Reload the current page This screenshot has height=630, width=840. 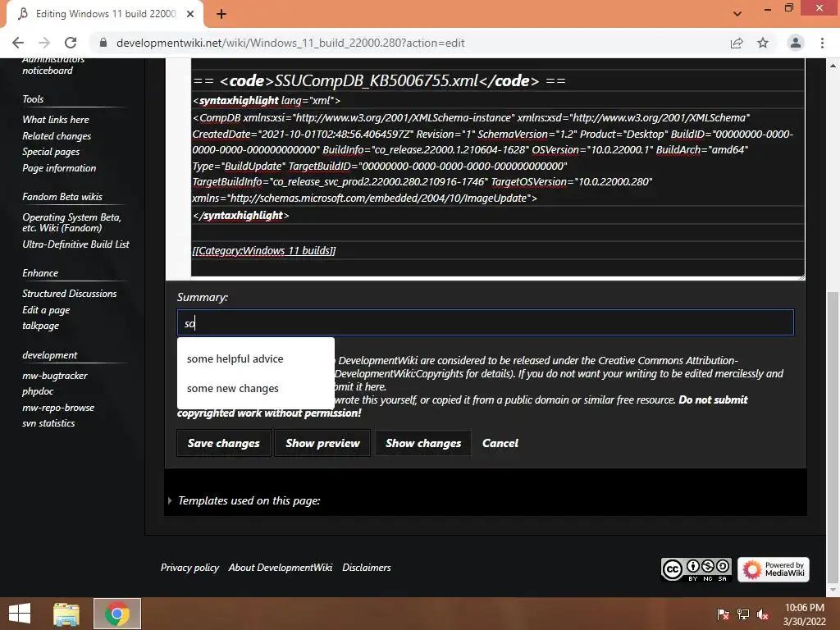(x=71, y=43)
